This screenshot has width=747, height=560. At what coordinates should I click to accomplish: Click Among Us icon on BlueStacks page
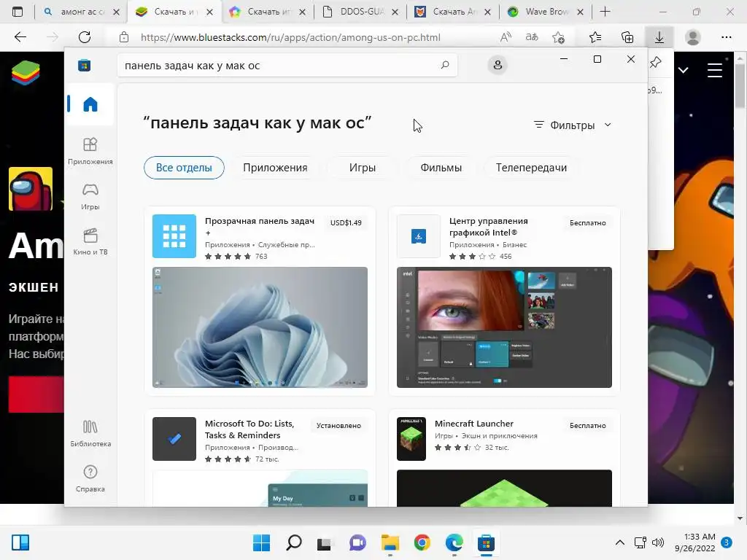pyautogui.click(x=31, y=189)
